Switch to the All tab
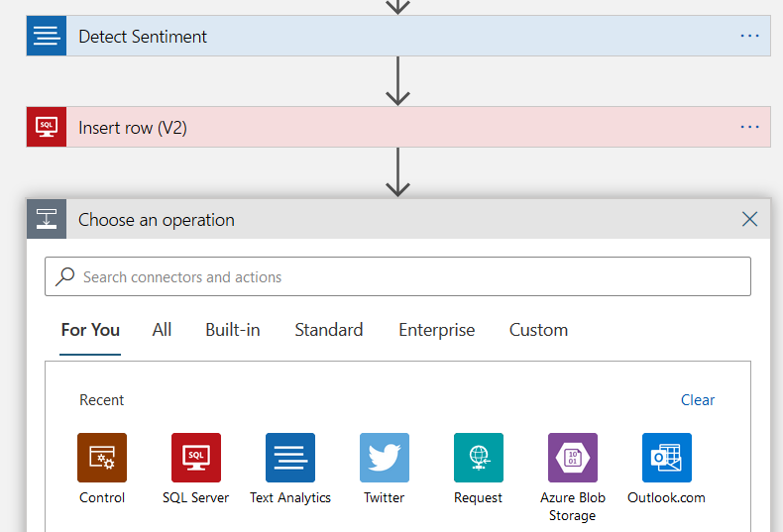 [163, 330]
